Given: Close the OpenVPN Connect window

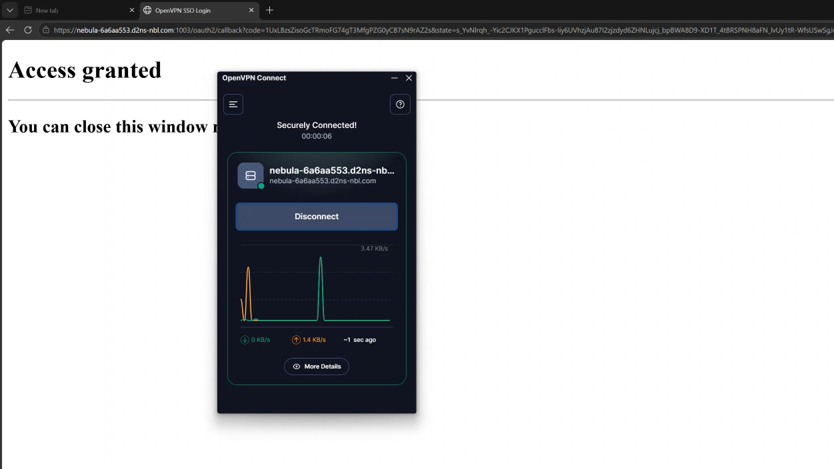Looking at the screenshot, I should (x=409, y=78).
